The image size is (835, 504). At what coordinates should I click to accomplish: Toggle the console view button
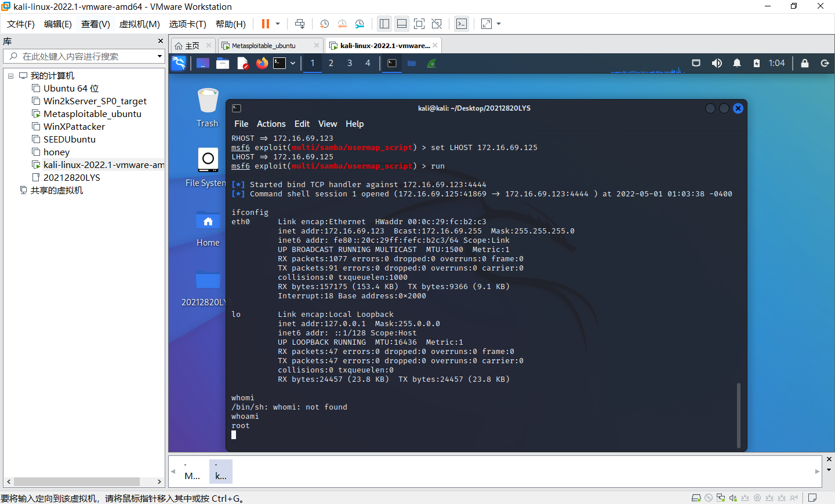[x=462, y=24]
